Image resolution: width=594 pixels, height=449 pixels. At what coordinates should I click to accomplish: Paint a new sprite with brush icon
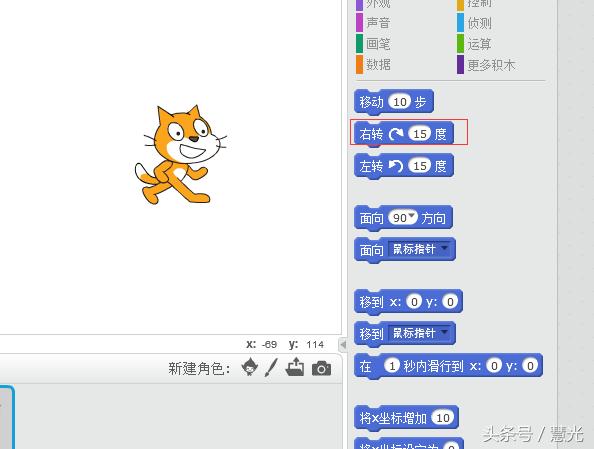(271, 368)
